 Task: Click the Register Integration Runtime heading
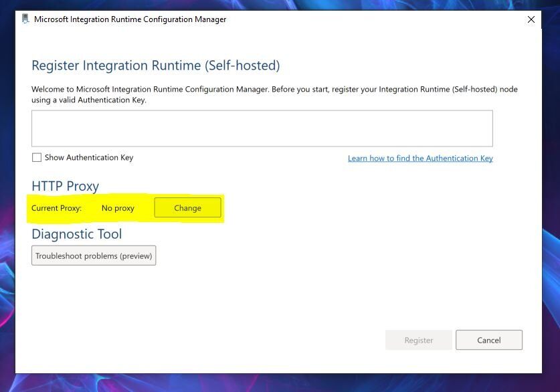tap(156, 65)
